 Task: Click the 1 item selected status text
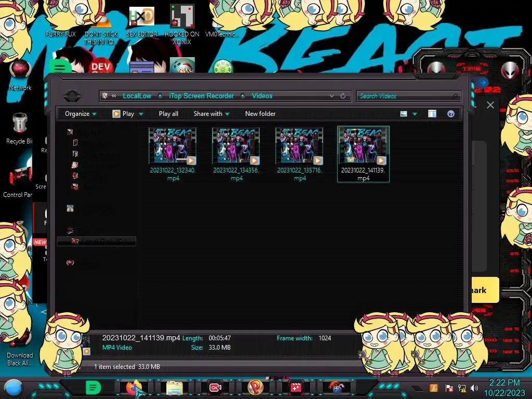(114, 367)
